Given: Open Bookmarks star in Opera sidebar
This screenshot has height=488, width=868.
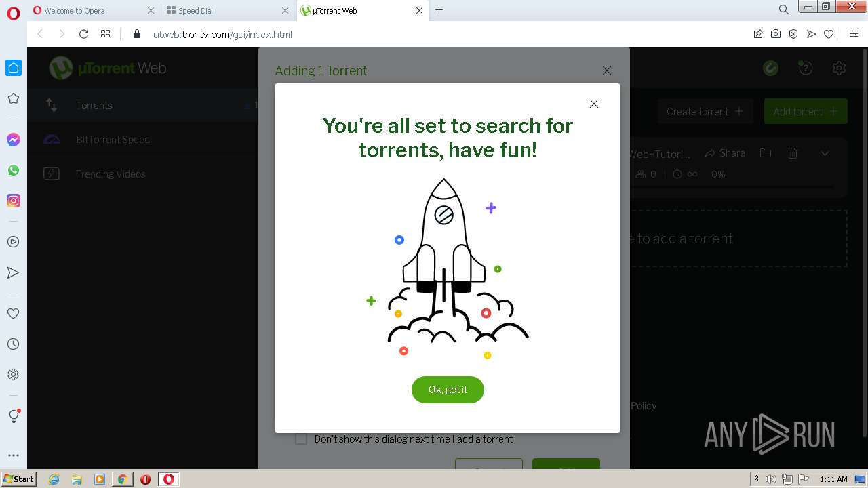Looking at the screenshot, I should (14, 98).
